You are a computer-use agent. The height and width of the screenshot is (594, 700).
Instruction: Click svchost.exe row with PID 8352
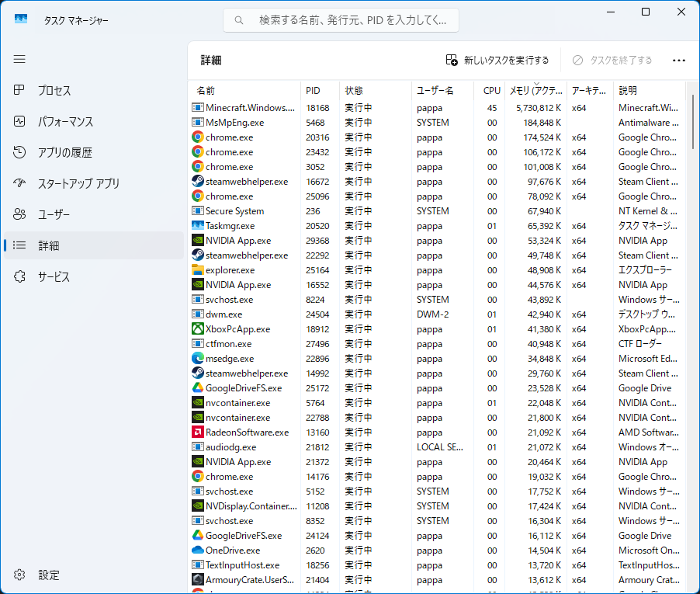(x=438, y=520)
